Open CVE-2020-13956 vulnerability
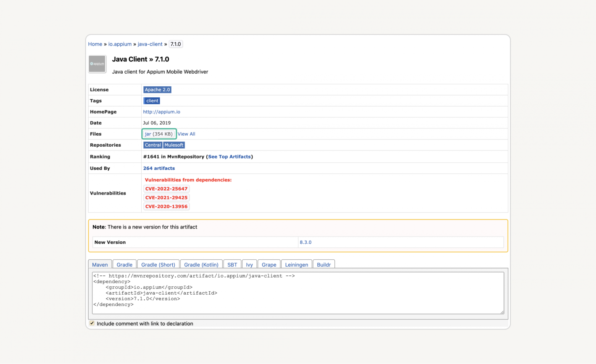This screenshot has height=364, width=596. [x=167, y=206]
